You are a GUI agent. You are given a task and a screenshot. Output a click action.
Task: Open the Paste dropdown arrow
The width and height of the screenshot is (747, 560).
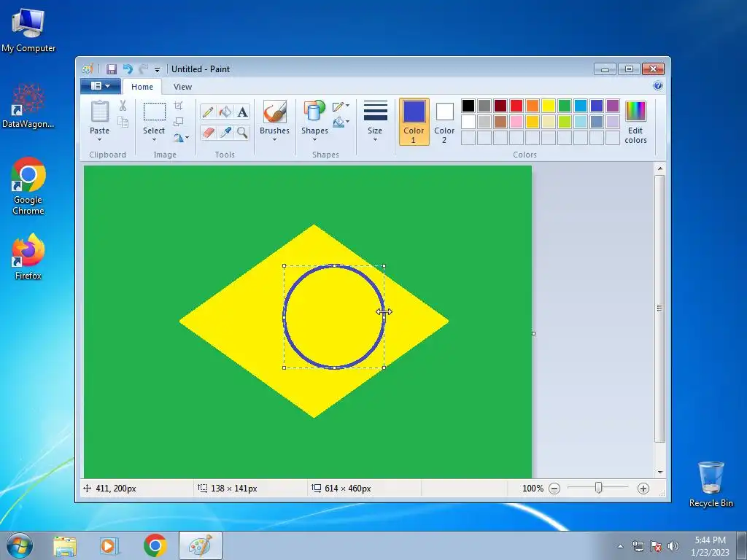tap(99, 139)
